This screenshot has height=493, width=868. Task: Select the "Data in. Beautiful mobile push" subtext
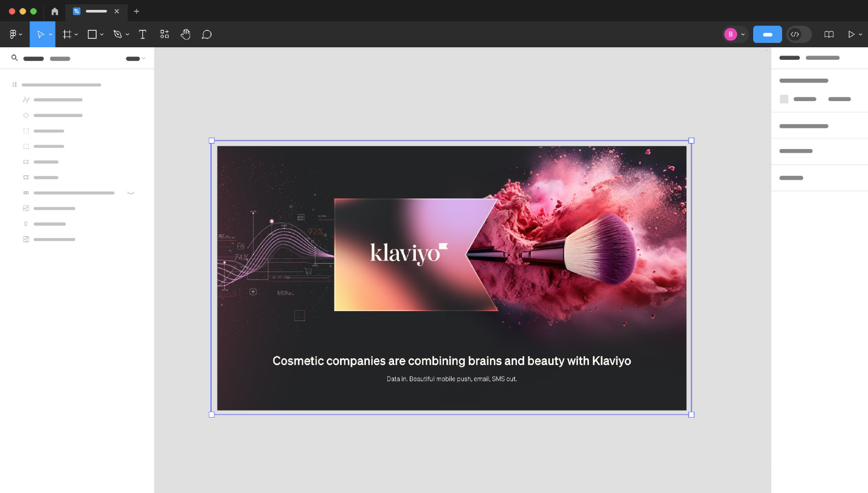452,379
